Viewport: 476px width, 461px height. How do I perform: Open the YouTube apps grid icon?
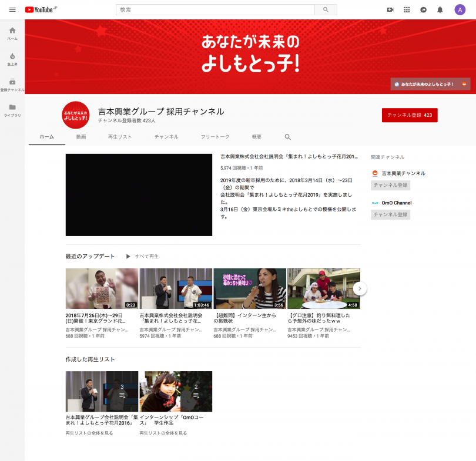(407, 9)
